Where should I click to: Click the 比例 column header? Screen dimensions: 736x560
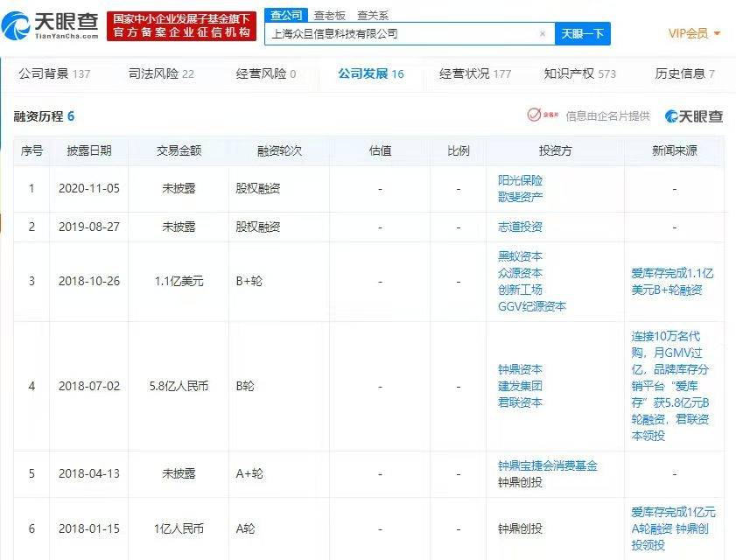pyautogui.click(x=458, y=150)
